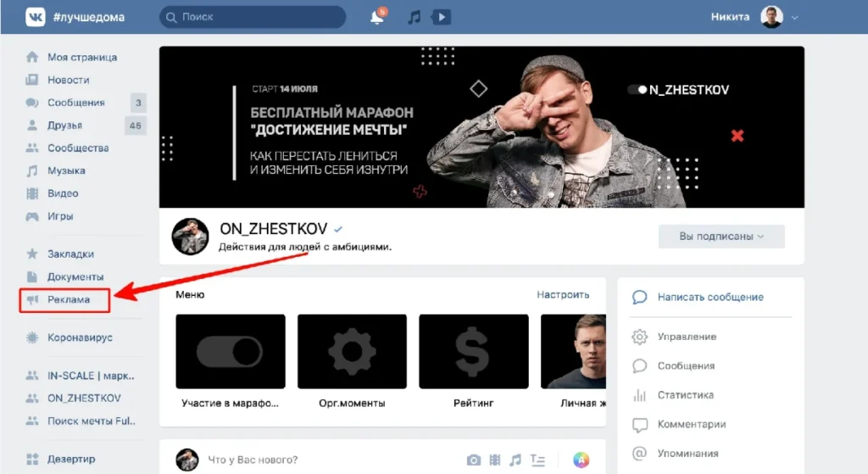868x474 pixels.
Task: Click the article editor icon
Action: (x=537, y=460)
